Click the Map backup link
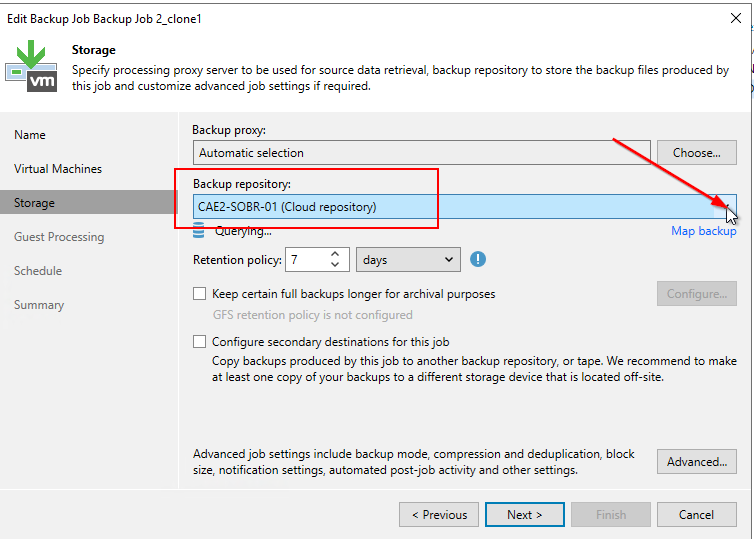 coord(704,231)
